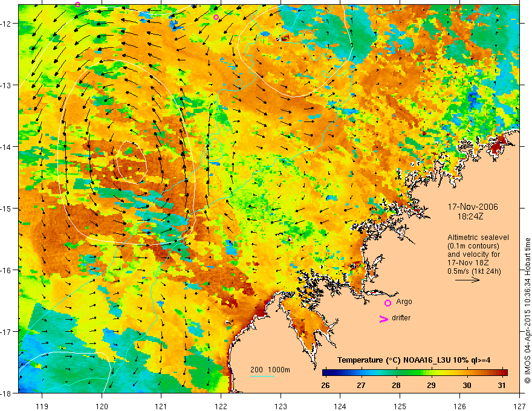
Task: Click the latitude axis label "-14"
Action: pyautogui.click(x=6, y=147)
